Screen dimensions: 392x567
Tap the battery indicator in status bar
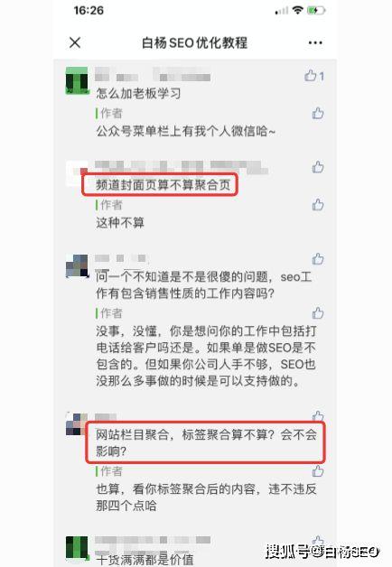316,11
